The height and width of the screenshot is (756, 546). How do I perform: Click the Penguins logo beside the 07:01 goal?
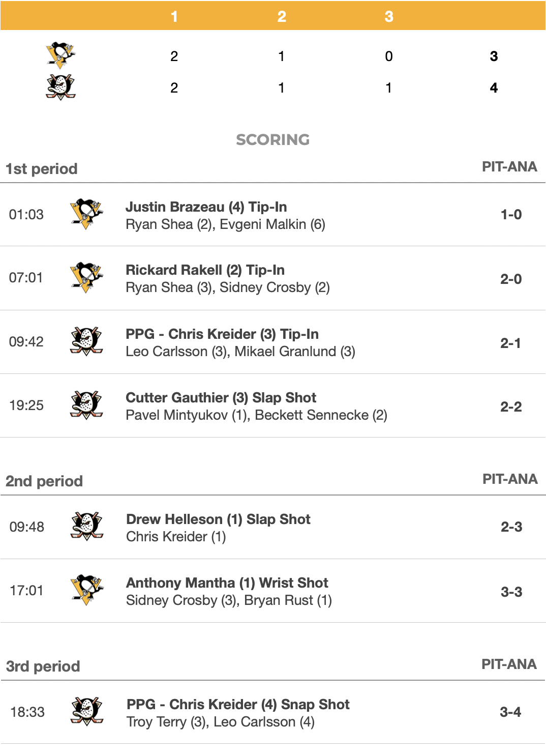[86, 278]
